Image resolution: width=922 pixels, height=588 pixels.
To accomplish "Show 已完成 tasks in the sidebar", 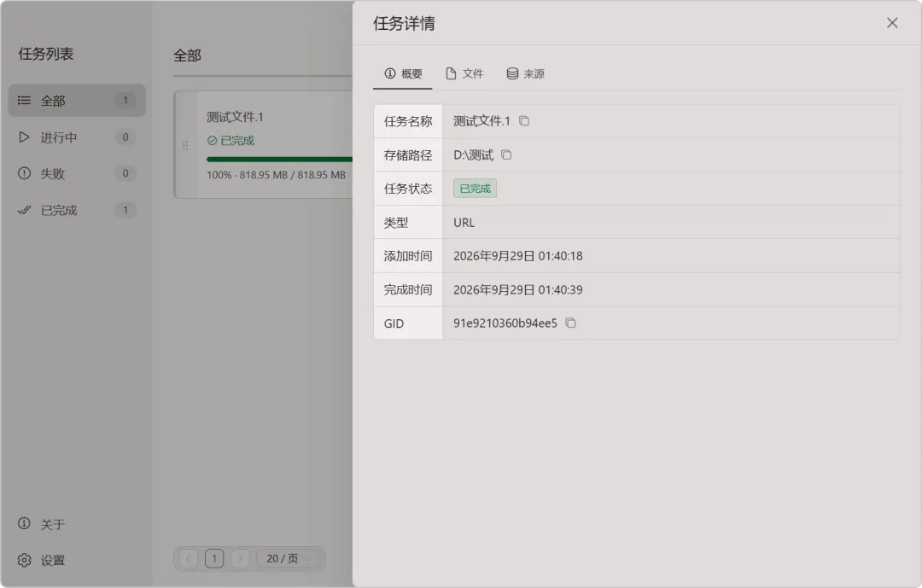I will coord(77,210).
